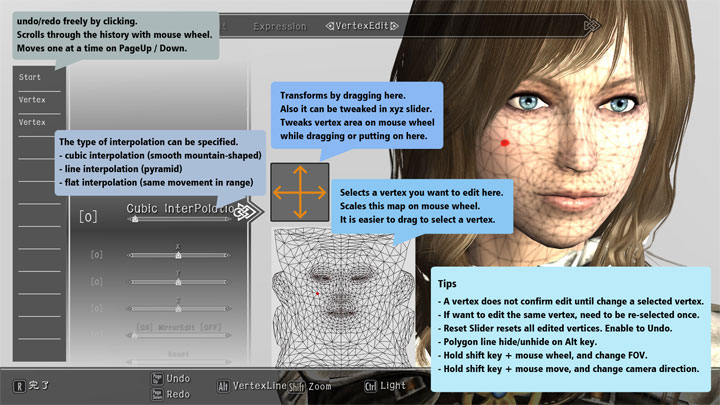Set MirrorEdit to [OFF]

click(x=210, y=327)
